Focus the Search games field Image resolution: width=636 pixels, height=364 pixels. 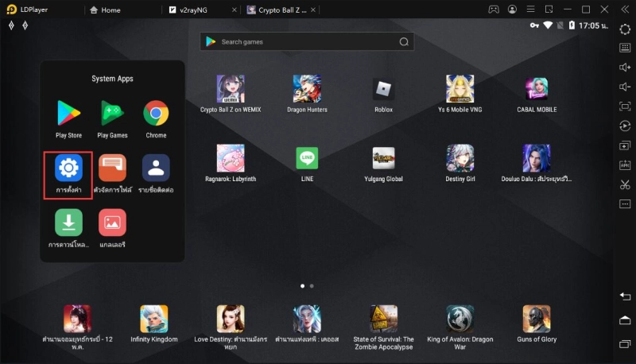pos(307,42)
